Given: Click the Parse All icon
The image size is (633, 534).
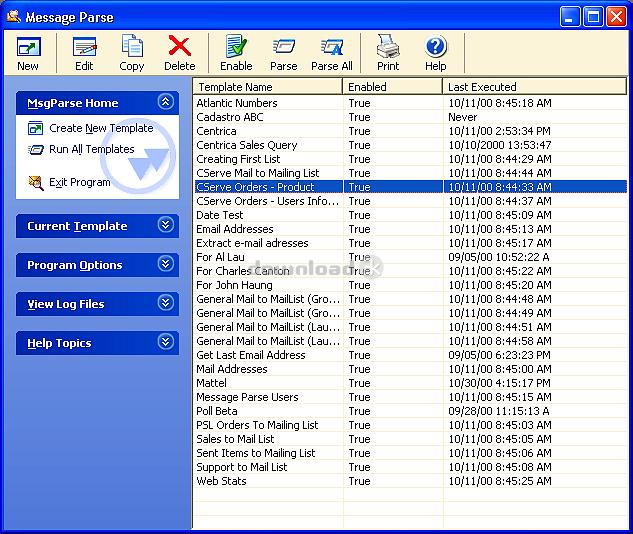Looking at the screenshot, I should (332, 48).
